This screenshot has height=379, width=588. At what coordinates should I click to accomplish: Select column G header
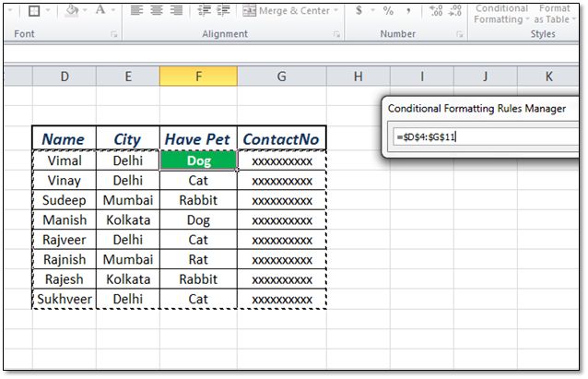(282, 77)
